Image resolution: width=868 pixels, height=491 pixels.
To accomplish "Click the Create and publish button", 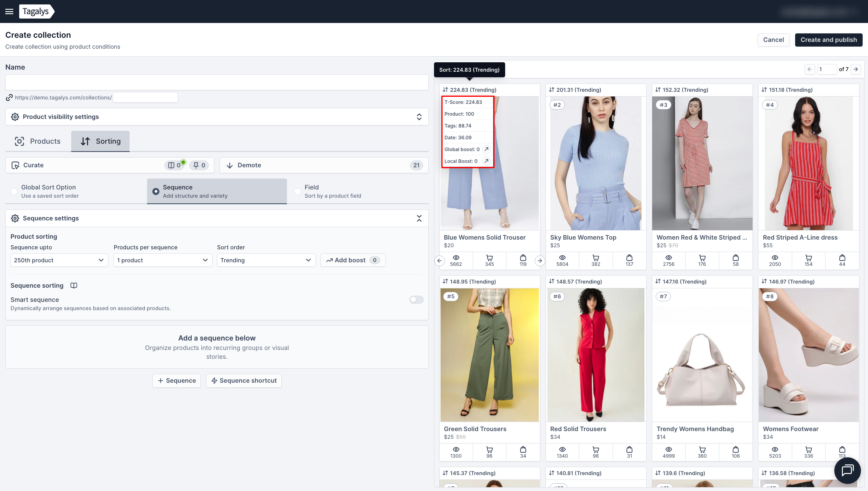I will (828, 40).
